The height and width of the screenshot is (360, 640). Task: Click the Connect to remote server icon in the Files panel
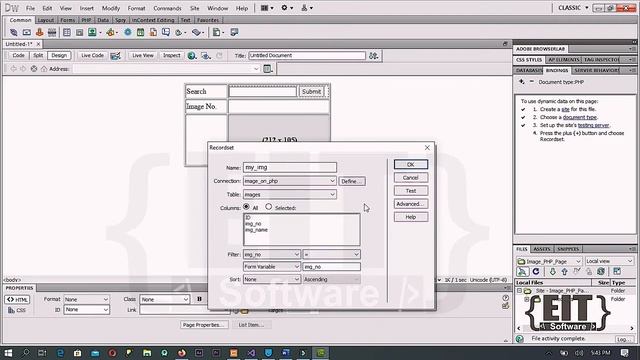(522, 271)
